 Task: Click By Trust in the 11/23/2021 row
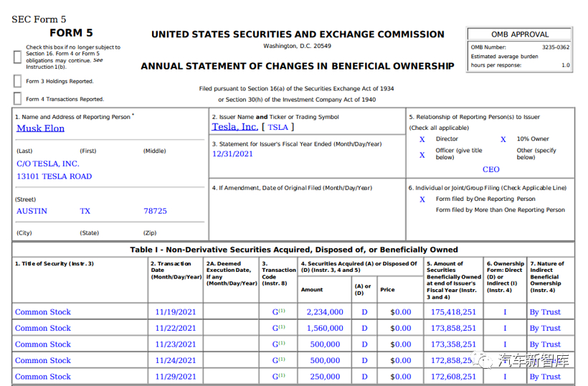(545, 344)
